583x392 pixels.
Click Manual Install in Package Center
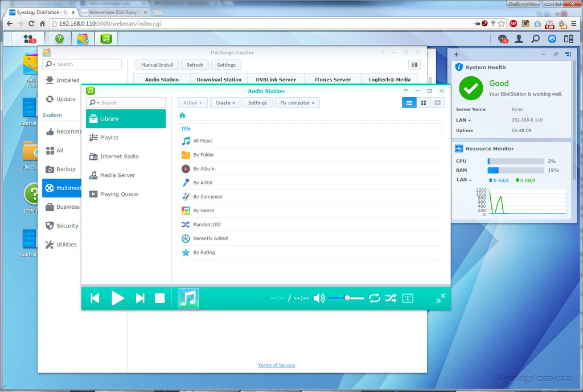point(157,65)
